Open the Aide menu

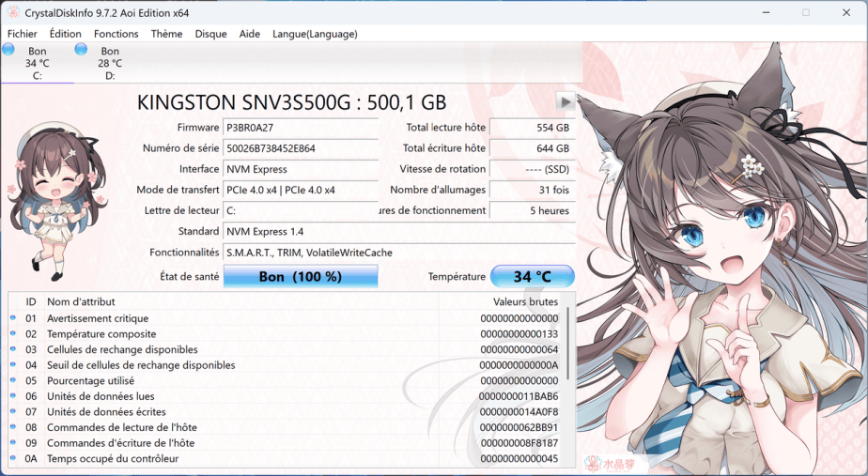coord(250,34)
